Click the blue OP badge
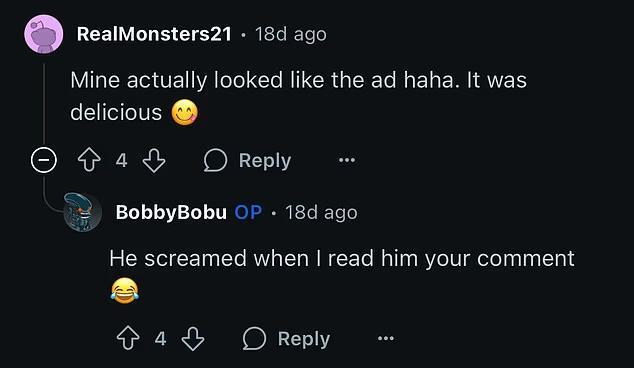The width and height of the screenshot is (634, 368). click(x=248, y=212)
